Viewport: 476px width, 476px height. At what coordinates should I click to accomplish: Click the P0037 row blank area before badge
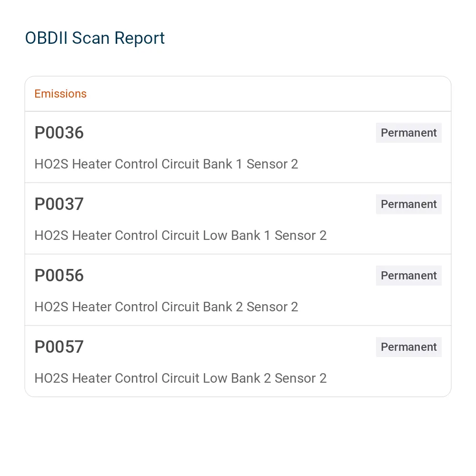point(230,204)
